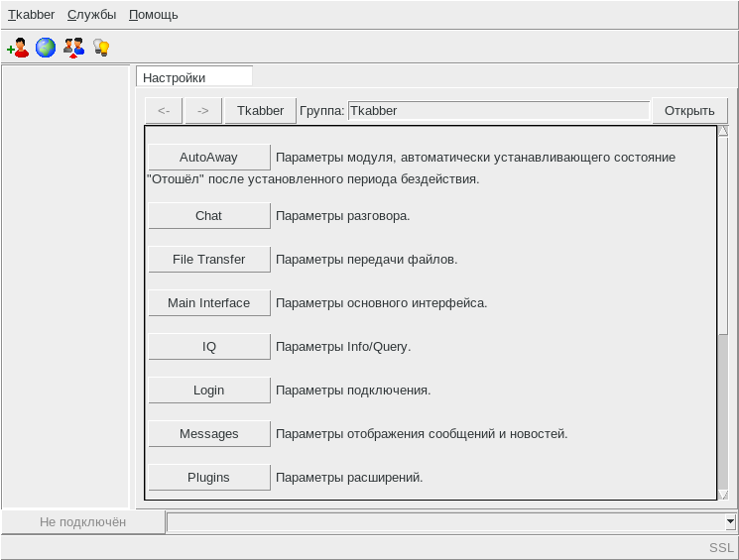
Task: Click the text "Параметры расширений."
Action: pyautogui.click(x=349, y=477)
